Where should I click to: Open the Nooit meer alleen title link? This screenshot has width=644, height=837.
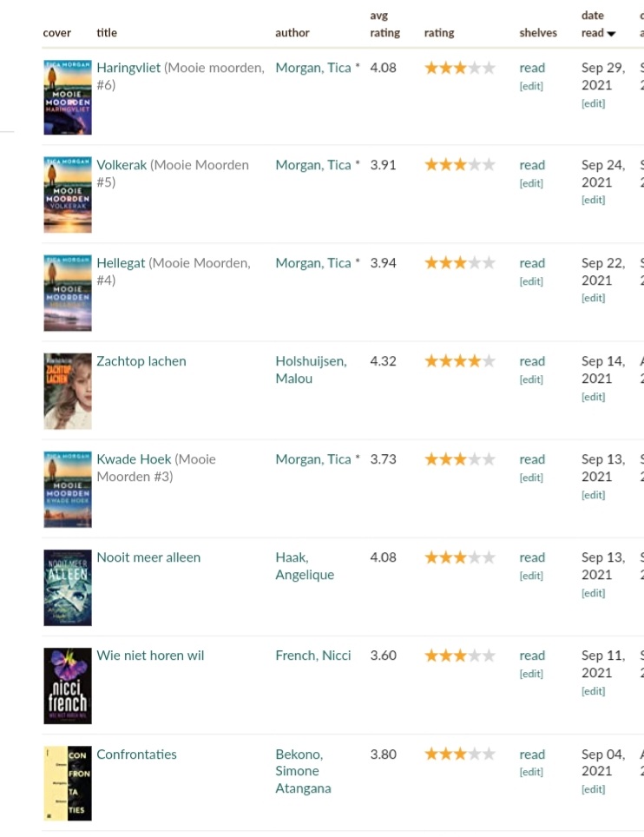[x=148, y=557]
